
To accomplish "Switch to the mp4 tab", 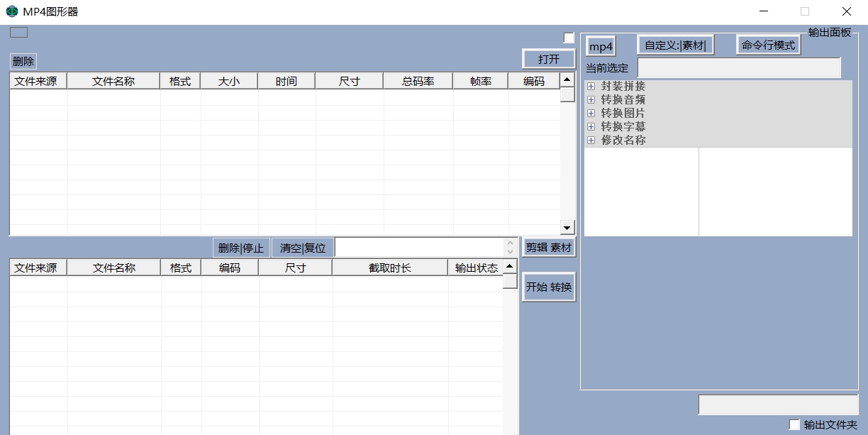I will 601,47.
